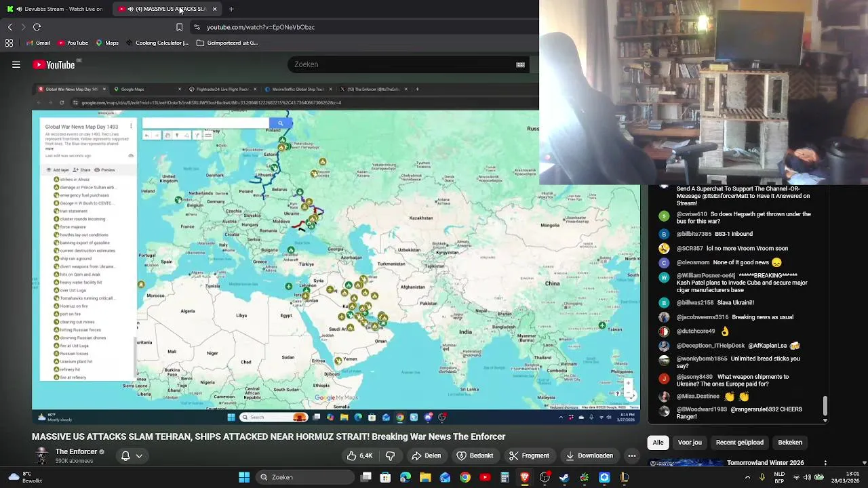
Task: Click the Fragment clip button
Action: (x=529, y=455)
